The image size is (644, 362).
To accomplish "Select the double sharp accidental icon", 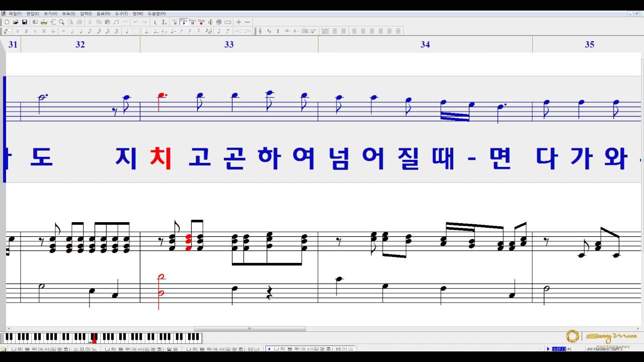I will (44, 31).
